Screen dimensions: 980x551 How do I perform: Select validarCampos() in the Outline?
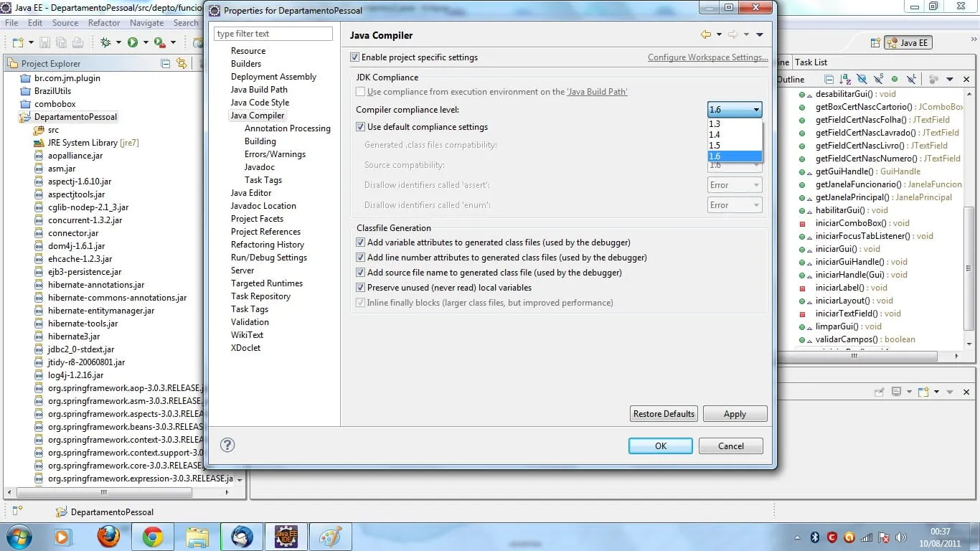coord(865,339)
